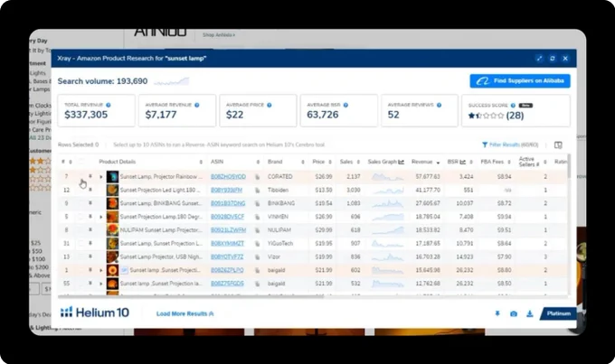
Task: Take screenshot with footer camera icon
Action: coord(514,313)
